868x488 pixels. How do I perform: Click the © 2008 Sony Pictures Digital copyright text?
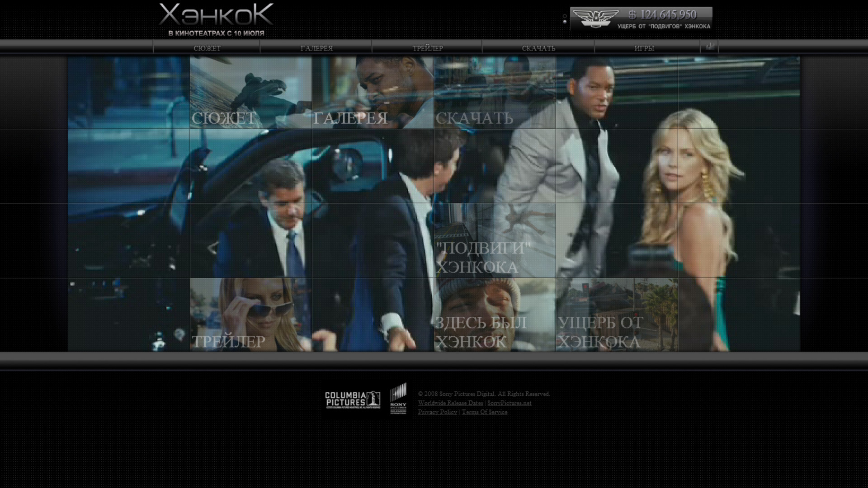coord(484,394)
